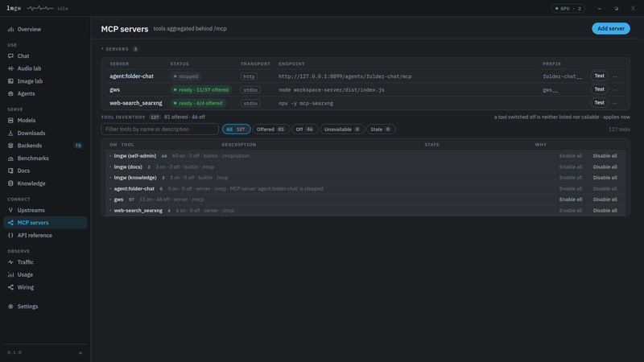Click the lmgw activity waveform icon

(x=39, y=8)
